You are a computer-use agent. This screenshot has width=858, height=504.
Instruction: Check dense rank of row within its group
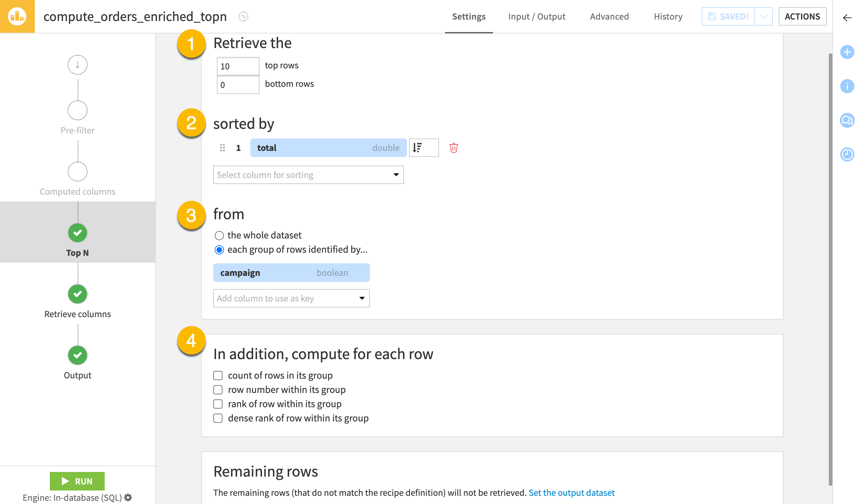click(218, 418)
